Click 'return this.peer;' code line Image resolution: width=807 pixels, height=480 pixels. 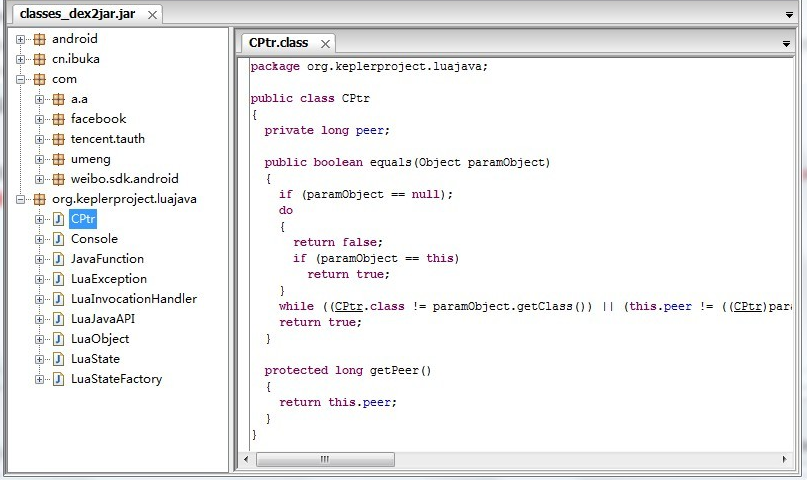pyautogui.click(x=338, y=402)
